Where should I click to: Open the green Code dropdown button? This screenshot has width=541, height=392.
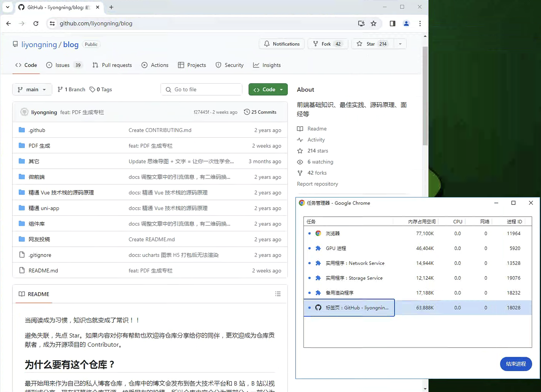tap(268, 89)
